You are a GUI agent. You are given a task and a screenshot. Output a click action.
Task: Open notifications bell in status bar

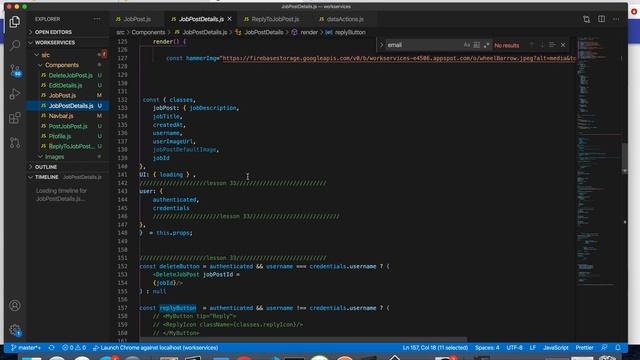pyautogui.click(x=618, y=348)
